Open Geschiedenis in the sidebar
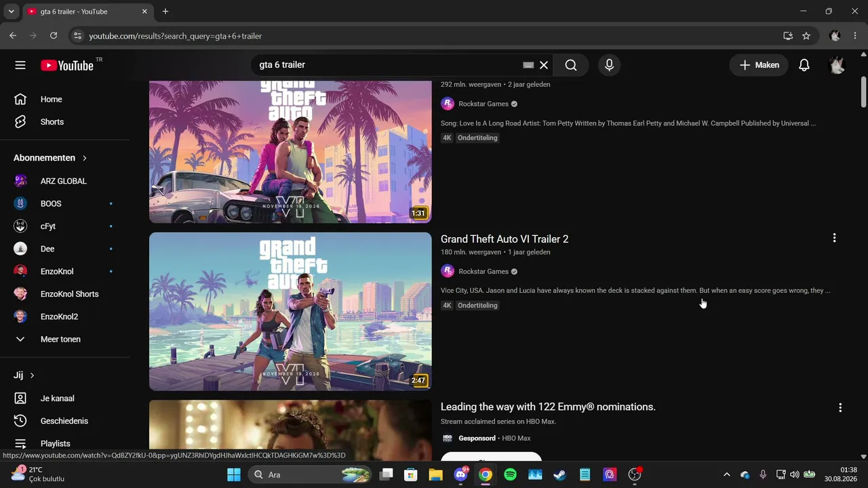 click(x=65, y=421)
